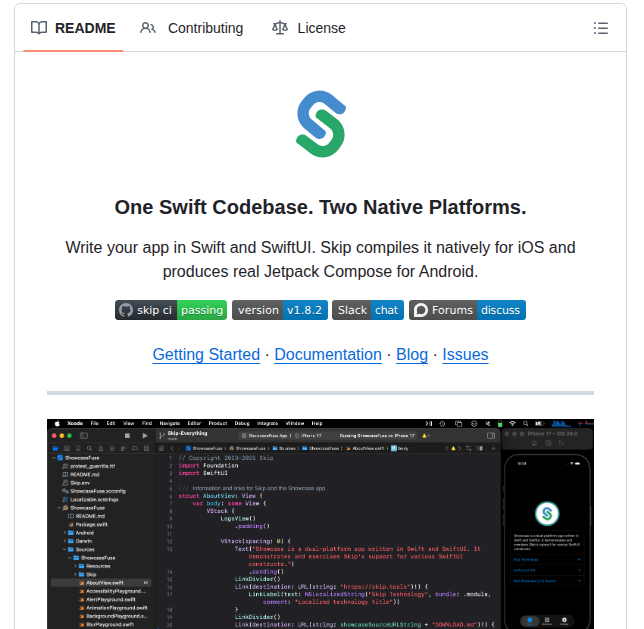
Task: Click the version v1.8.2 badge
Action: click(280, 310)
